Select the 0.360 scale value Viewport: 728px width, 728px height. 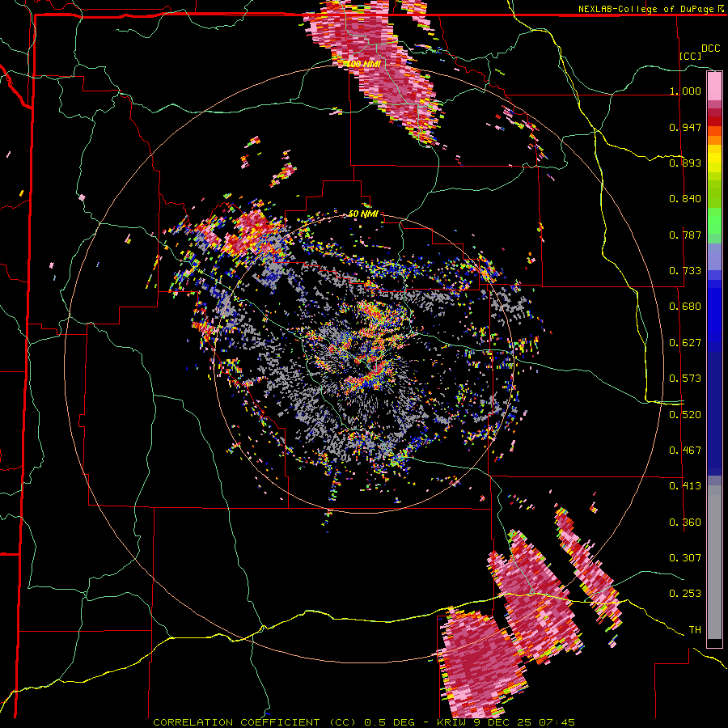pyautogui.click(x=685, y=522)
